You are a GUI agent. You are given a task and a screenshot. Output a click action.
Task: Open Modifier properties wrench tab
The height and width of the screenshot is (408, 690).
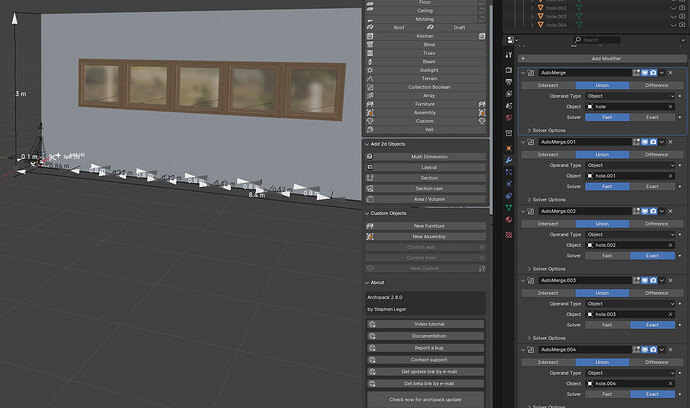point(509,160)
